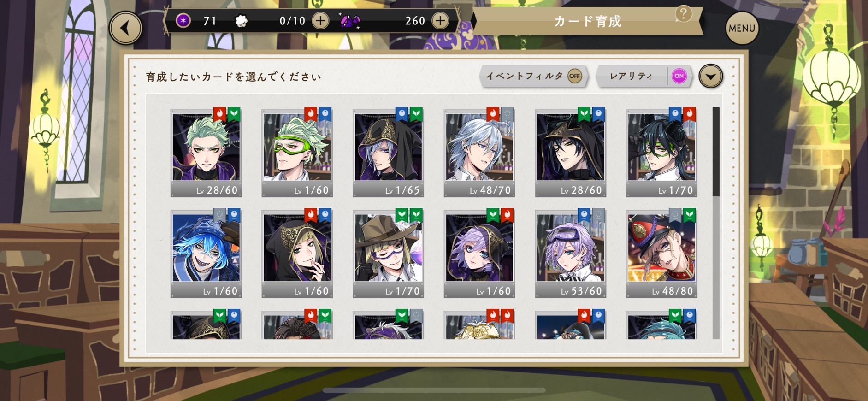Click the purple gem crystals icon
Image resolution: width=868 pixels, height=401 pixels.
tap(350, 21)
